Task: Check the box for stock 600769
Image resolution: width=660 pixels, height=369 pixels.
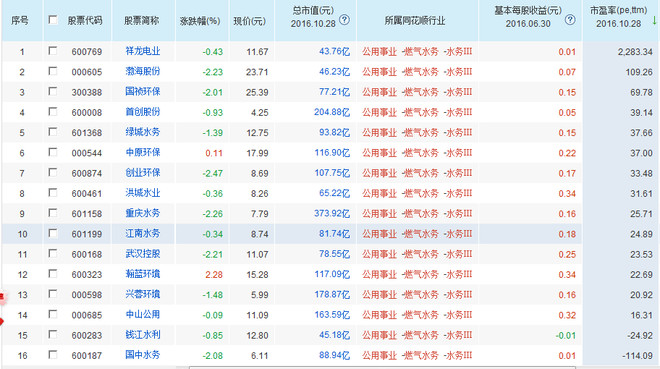Action: [53, 51]
